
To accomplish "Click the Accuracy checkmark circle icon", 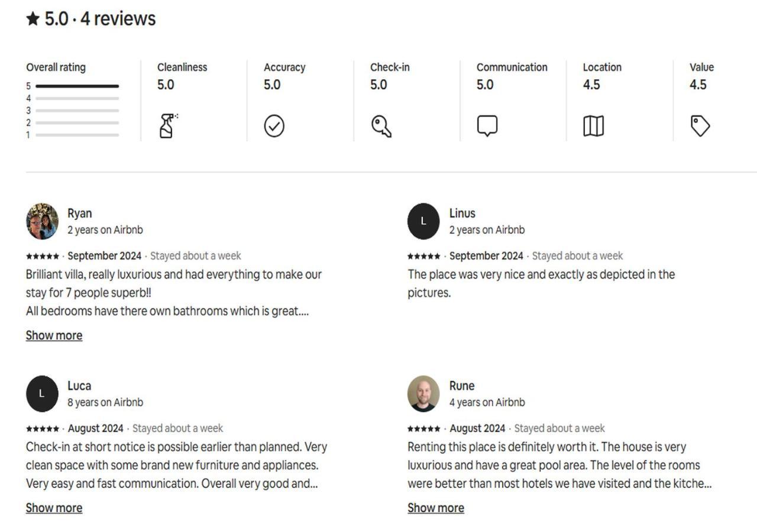I will pyautogui.click(x=274, y=126).
